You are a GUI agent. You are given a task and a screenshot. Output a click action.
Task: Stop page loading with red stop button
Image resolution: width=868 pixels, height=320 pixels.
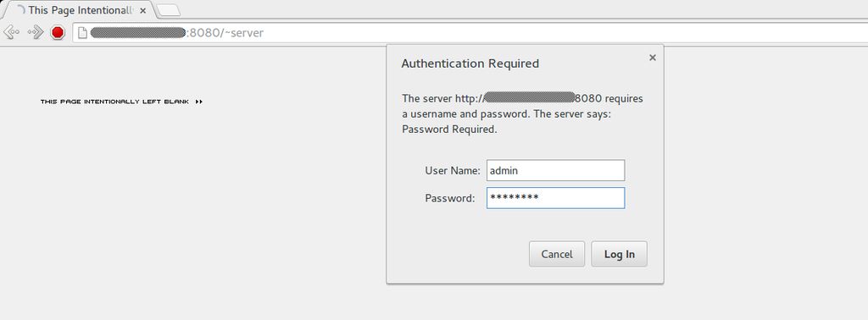58,33
